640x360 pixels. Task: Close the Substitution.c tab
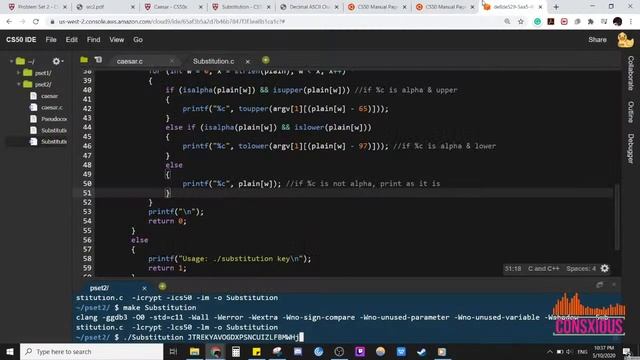247,61
